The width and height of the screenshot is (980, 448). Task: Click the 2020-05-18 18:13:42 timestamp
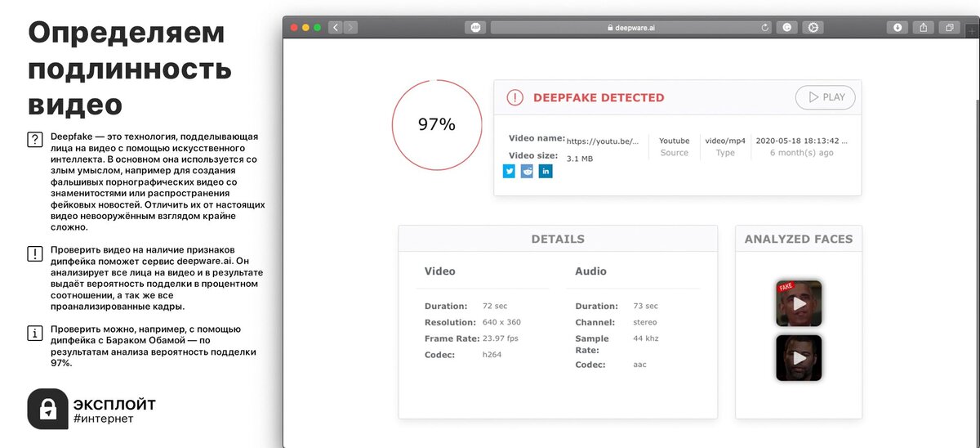click(802, 141)
